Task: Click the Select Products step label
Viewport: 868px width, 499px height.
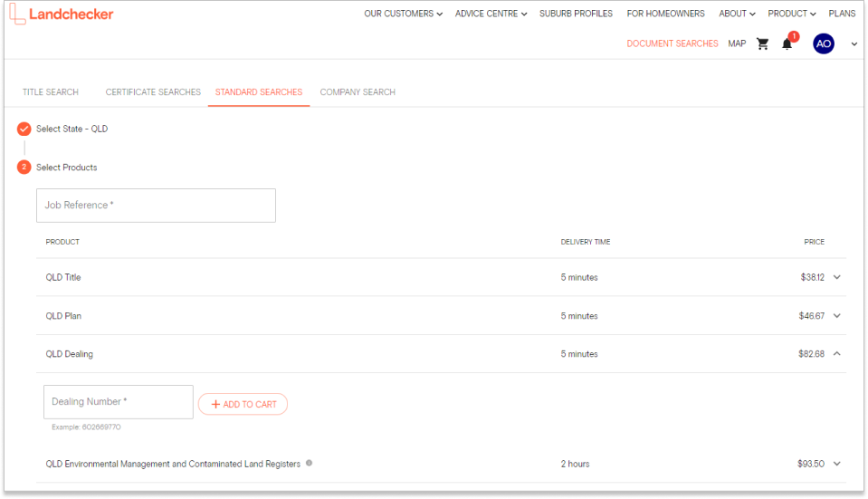Action: (66, 168)
